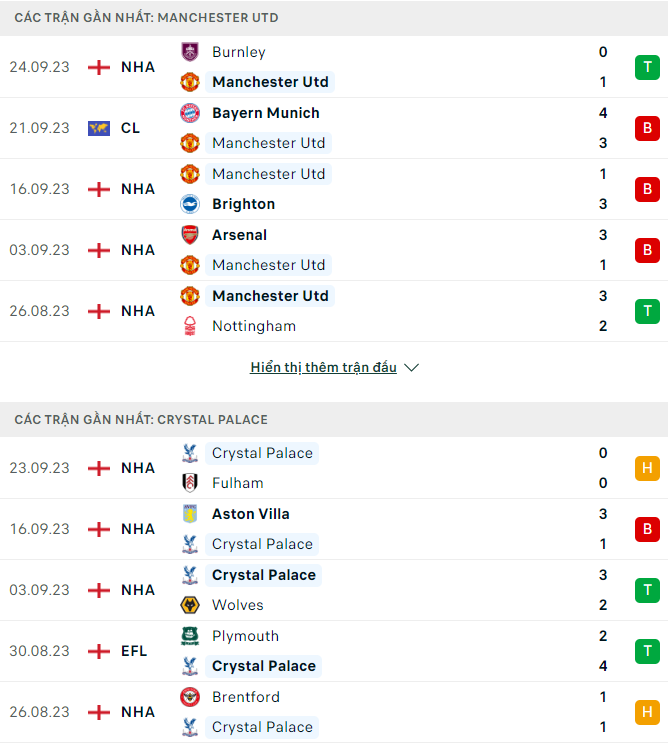Screen dimensions: 668x745
Task: Click the Brentford club crest icon
Action: click(190, 697)
